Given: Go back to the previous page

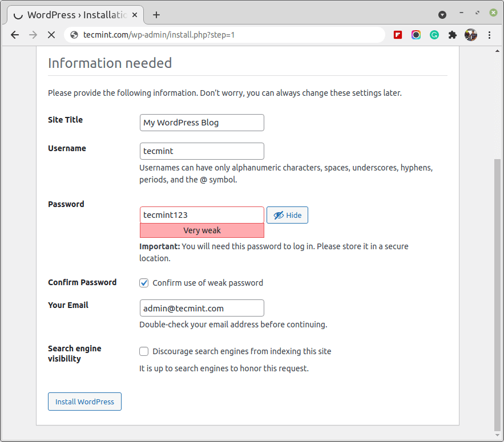Looking at the screenshot, I should pyautogui.click(x=15, y=35).
